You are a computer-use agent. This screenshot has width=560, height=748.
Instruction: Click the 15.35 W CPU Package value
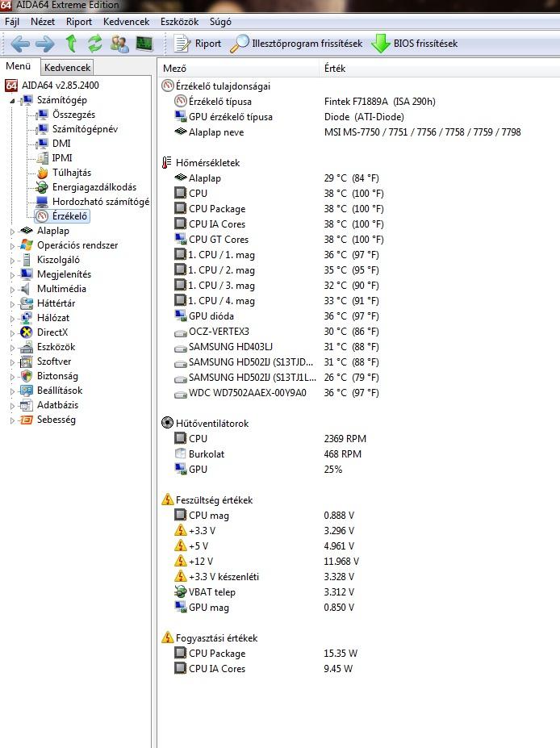tap(341, 653)
